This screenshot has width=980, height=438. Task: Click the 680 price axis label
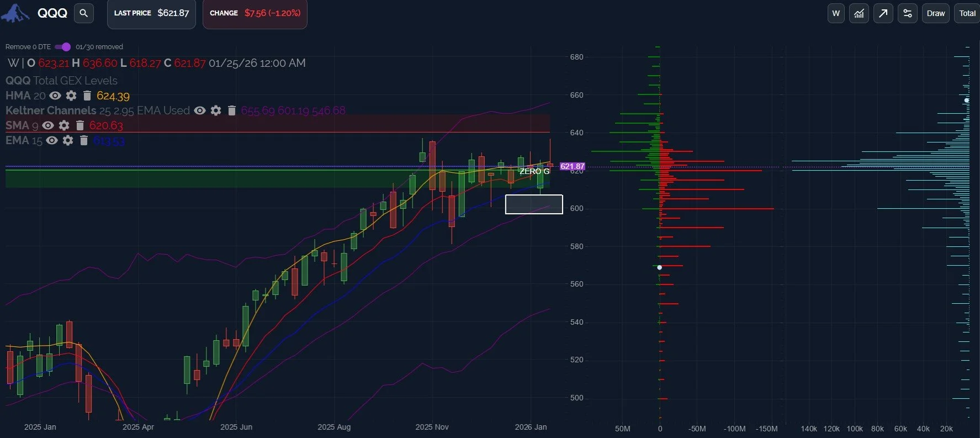[576, 57]
